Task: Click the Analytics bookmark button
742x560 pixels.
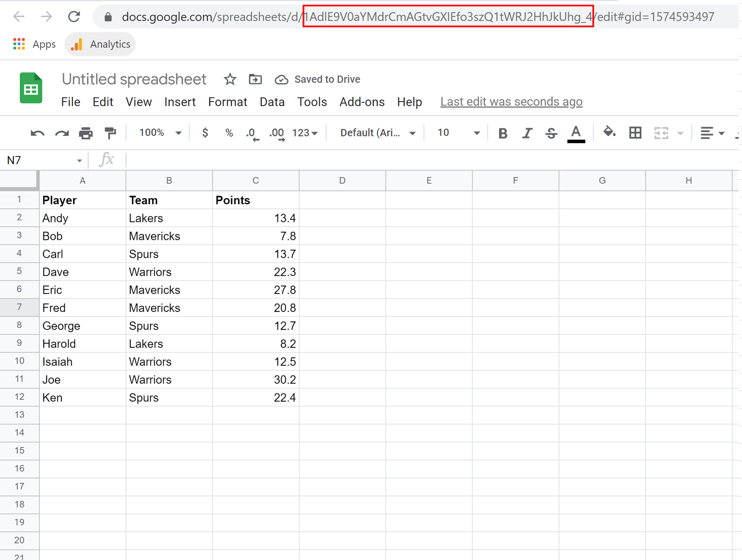Action: [x=101, y=44]
